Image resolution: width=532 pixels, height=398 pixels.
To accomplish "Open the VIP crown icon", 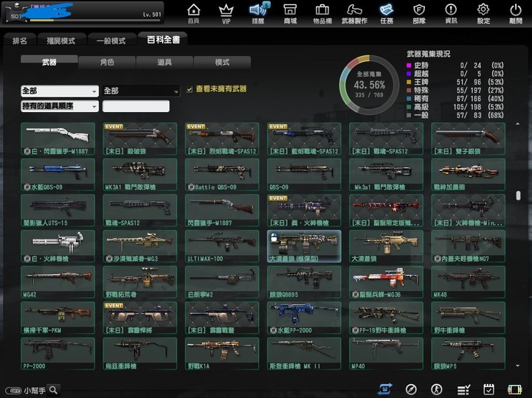I will (x=226, y=13).
